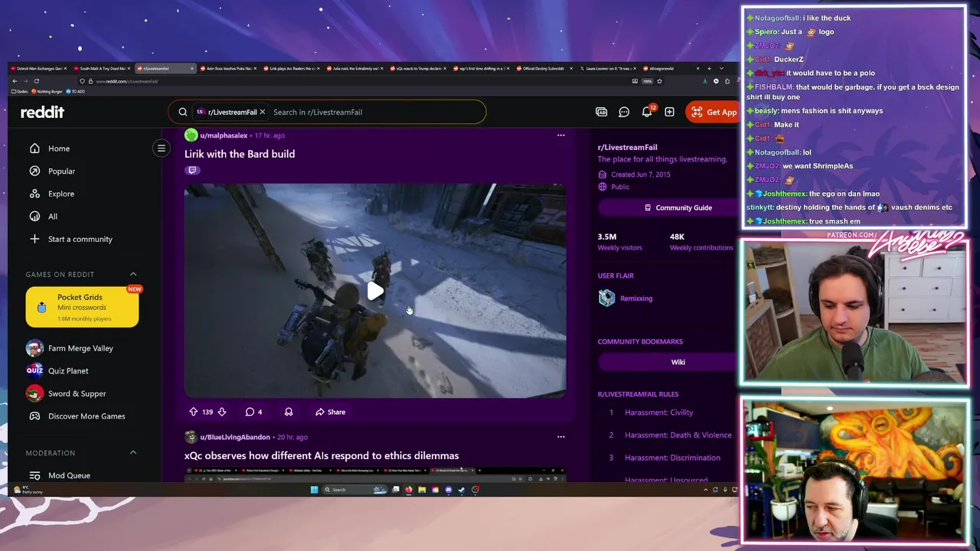
Task: Remove the r/LivestreamFail search filter
Action: (262, 112)
